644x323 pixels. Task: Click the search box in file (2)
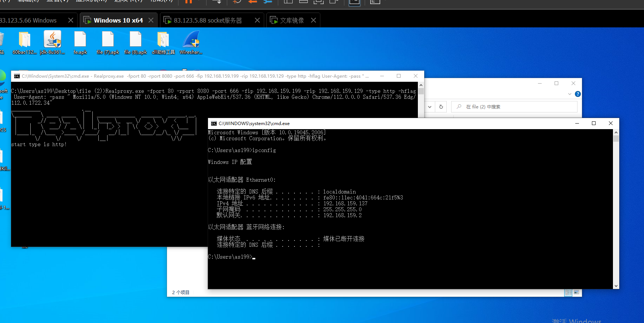tap(514, 107)
